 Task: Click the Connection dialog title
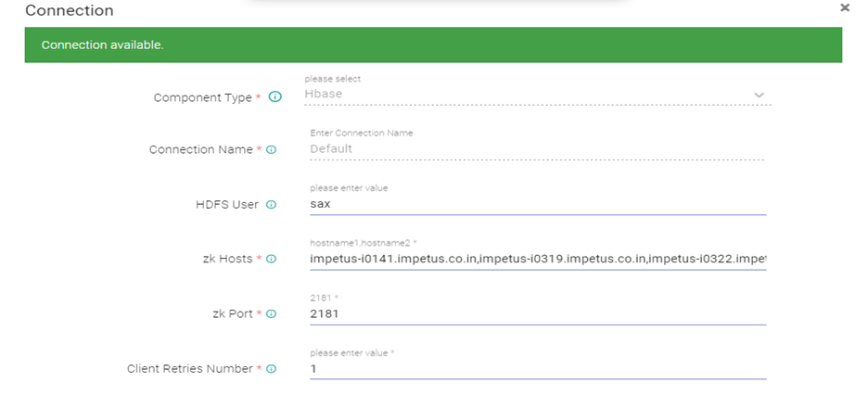tap(70, 11)
